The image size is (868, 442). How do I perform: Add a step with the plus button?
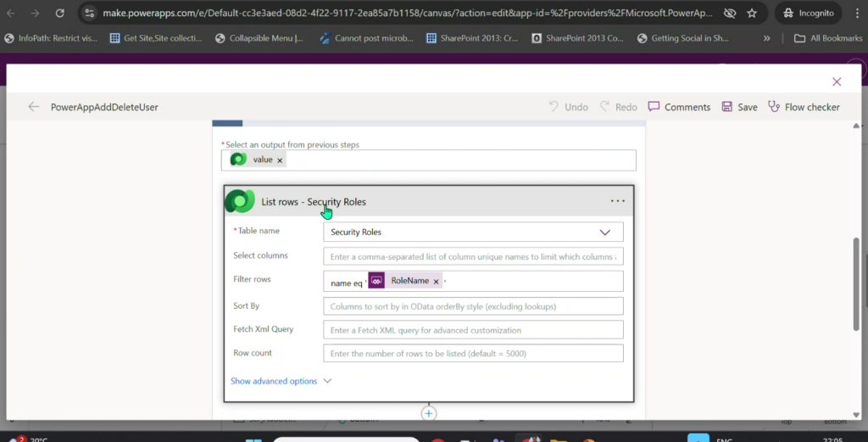[x=429, y=413]
